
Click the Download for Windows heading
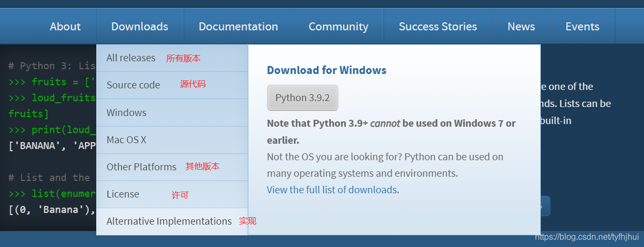click(x=327, y=70)
